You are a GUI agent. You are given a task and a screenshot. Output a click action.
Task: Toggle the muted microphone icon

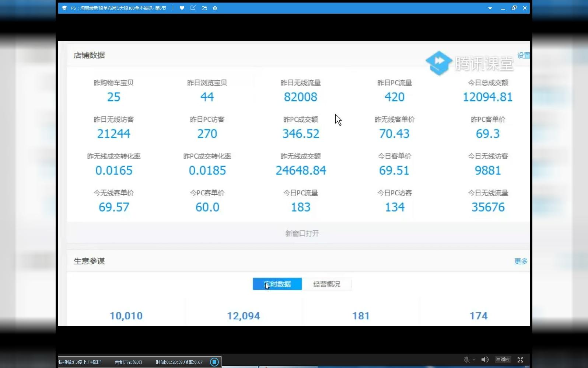(466, 360)
